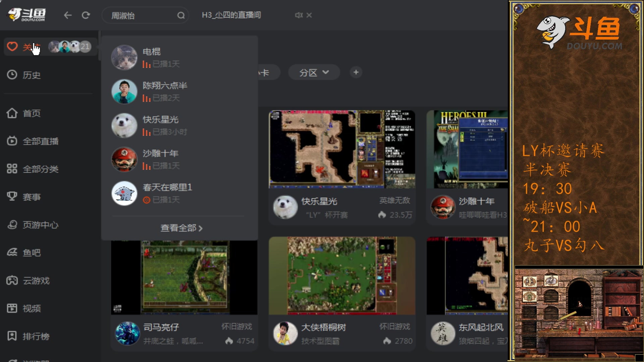
Task: Open the 东风起北风 stream thumbnail
Action: pyautogui.click(x=467, y=276)
